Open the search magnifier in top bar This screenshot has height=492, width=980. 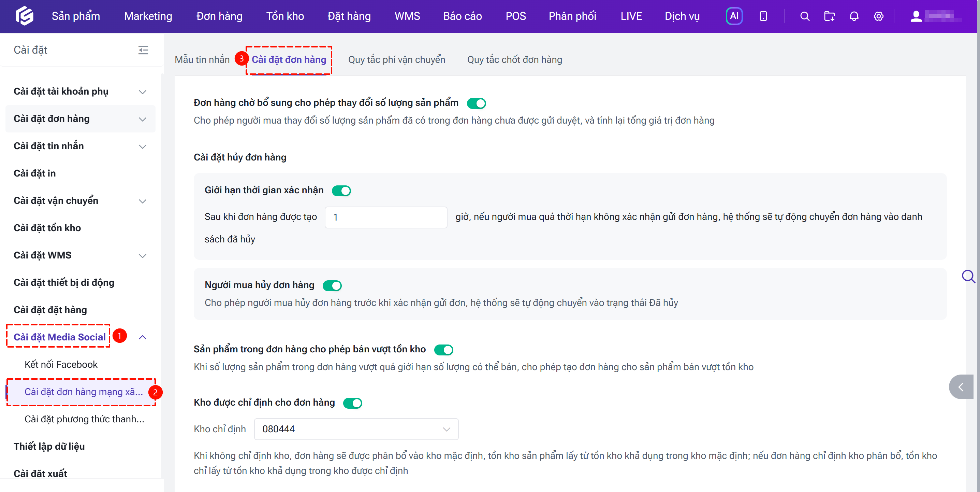click(x=804, y=16)
